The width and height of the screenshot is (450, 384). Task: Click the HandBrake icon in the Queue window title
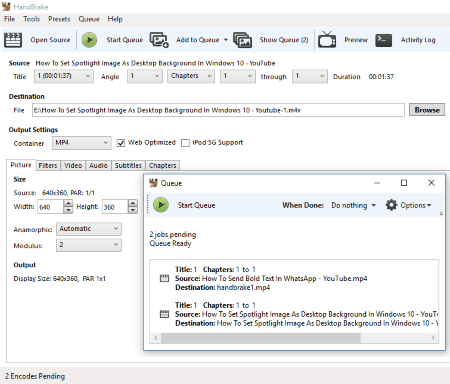click(153, 183)
